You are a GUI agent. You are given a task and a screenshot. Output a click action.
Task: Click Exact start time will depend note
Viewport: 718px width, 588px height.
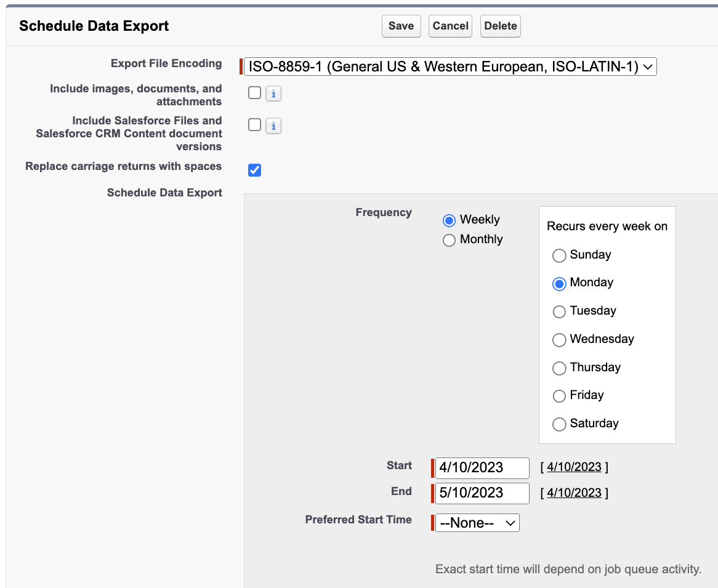click(x=568, y=570)
